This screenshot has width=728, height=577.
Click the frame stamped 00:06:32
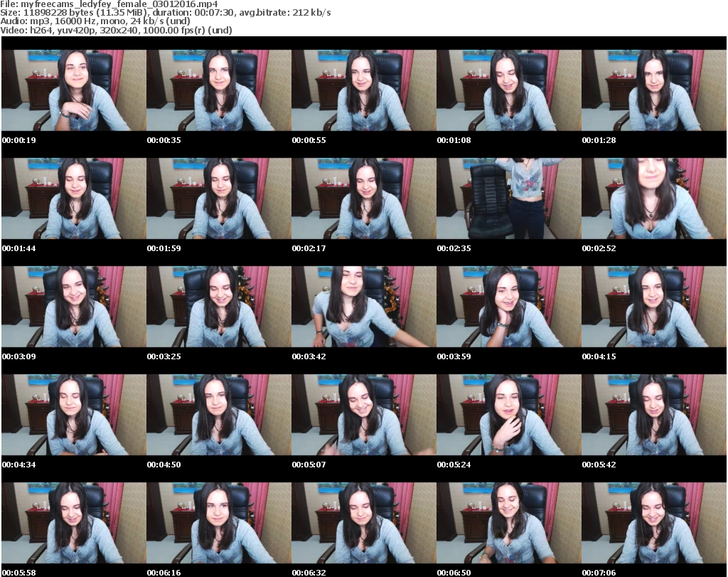[x=363, y=523]
